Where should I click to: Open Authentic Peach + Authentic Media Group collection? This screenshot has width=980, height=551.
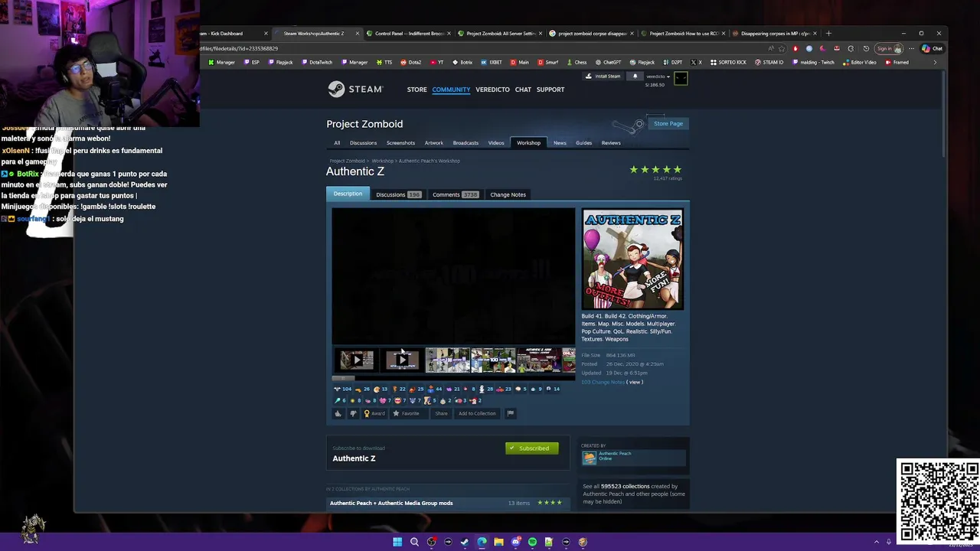pyautogui.click(x=391, y=503)
